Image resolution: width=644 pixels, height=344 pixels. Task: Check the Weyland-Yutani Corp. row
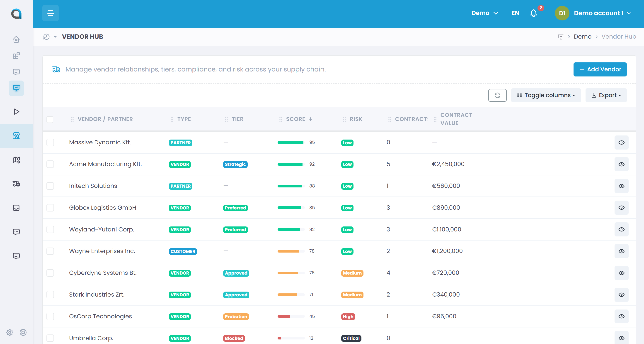[50, 229]
